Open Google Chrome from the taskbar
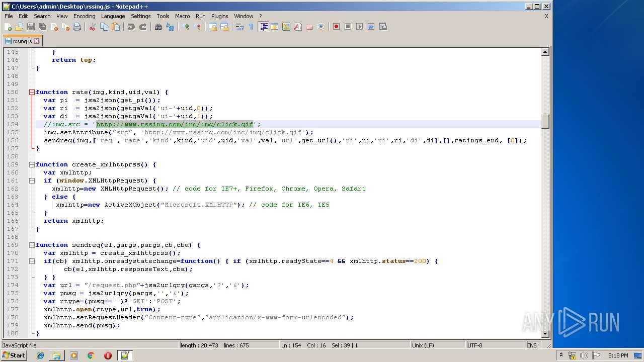This screenshot has height=362, width=644. tap(91, 355)
